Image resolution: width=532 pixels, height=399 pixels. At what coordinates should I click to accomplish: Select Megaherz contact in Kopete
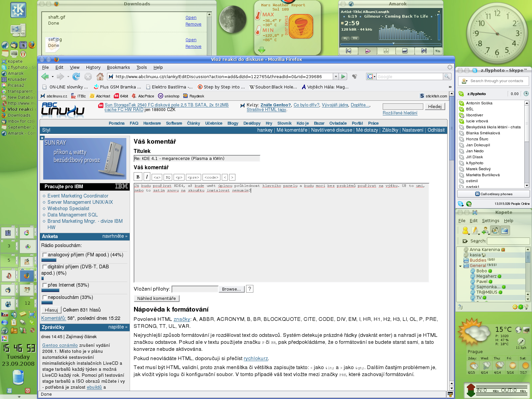click(486, 276)
